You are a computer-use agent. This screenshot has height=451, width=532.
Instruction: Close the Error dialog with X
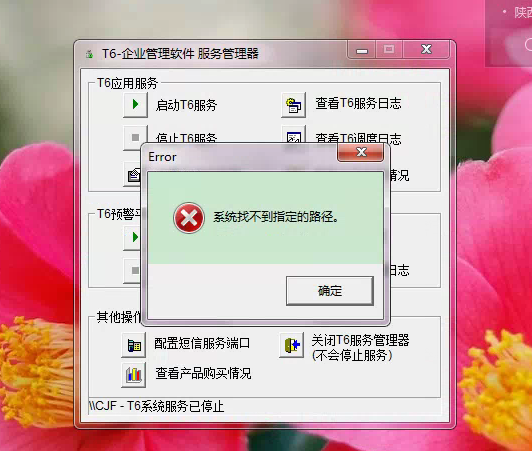361,152
